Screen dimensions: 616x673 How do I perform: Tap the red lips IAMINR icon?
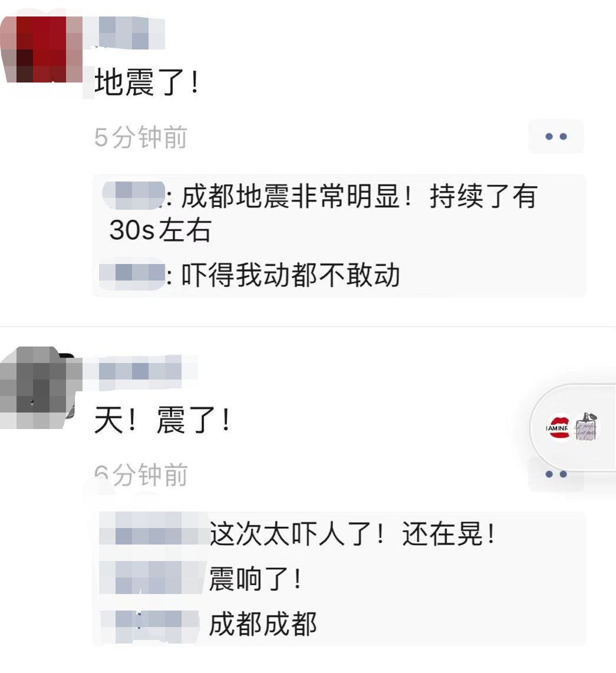pyautogui.click(x=558, y=427)
